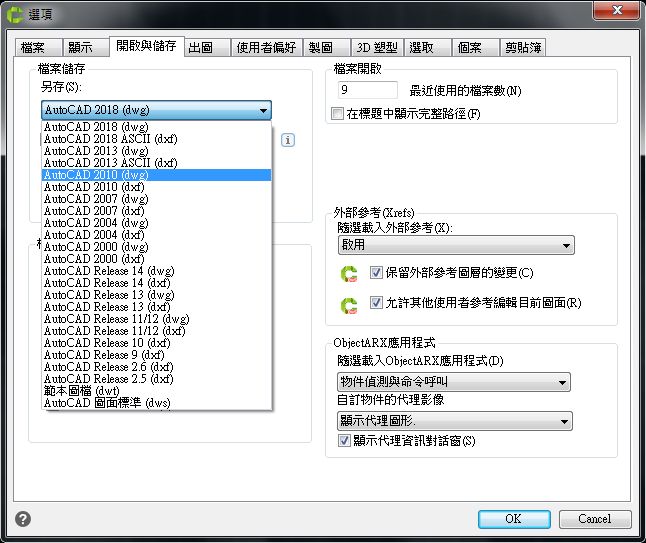
Task: Choose AutoCAD Release 13 (dxf) format
Action: click(157, 307)
